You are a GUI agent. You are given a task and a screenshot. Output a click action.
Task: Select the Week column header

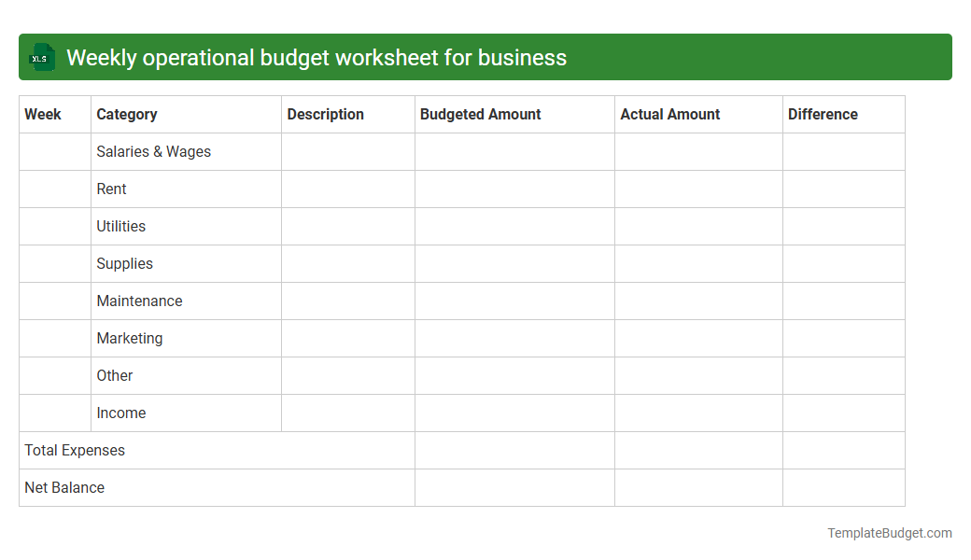[42, 114]
